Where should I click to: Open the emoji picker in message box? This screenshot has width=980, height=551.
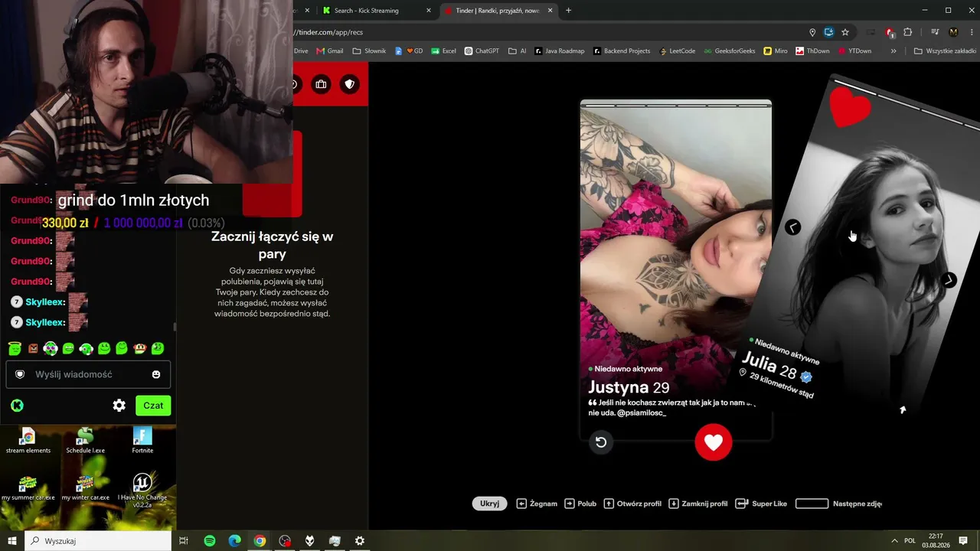[x=156, y=374]
